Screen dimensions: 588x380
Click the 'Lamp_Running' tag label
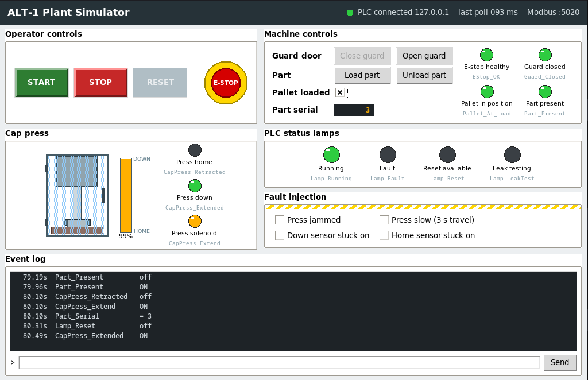click(x=331, y=179)
